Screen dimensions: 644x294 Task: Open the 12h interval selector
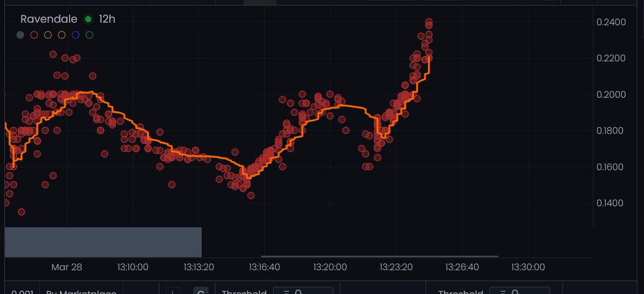[107, 19]
